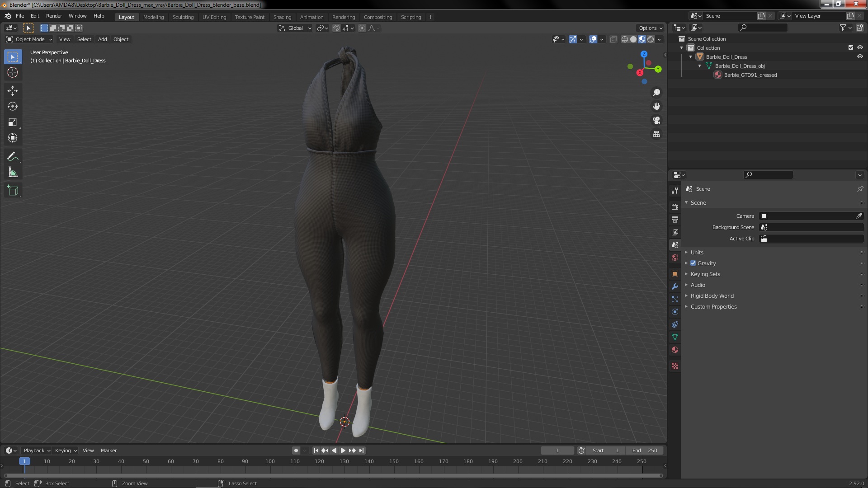
Task: Click the current frame number field
Action: (557, 450)
